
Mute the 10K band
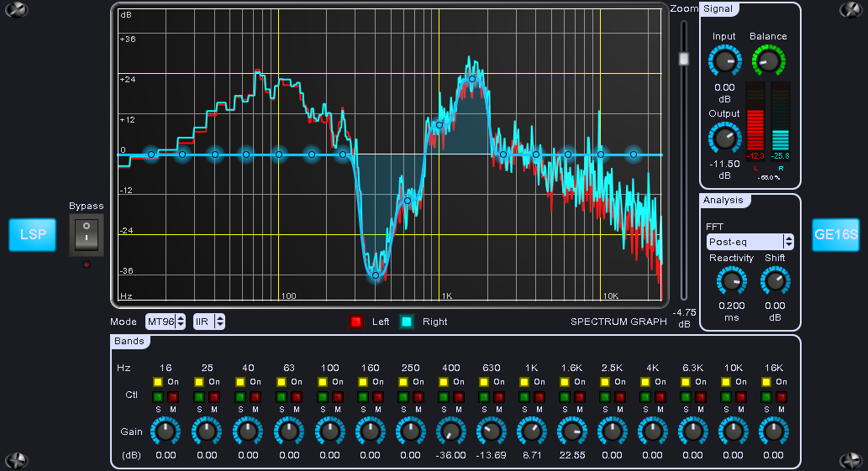(x=742, y=397)
